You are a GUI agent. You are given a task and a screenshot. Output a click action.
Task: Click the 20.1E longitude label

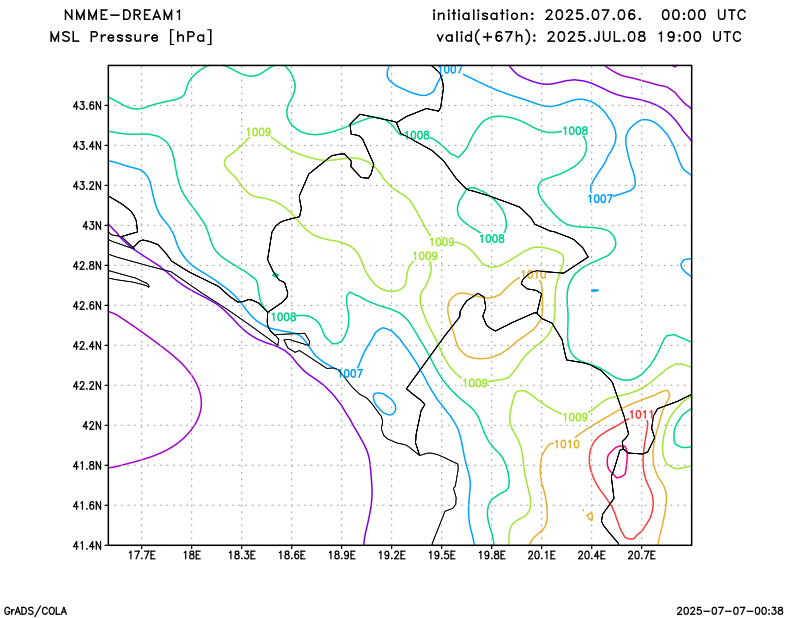point(542,555)
